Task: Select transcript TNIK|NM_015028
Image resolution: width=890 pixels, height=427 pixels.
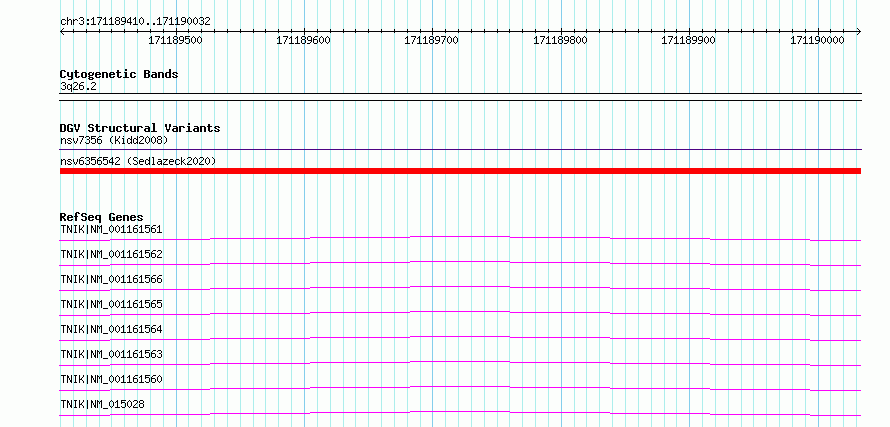Action: pyautogui.click(x=102, y=404)
